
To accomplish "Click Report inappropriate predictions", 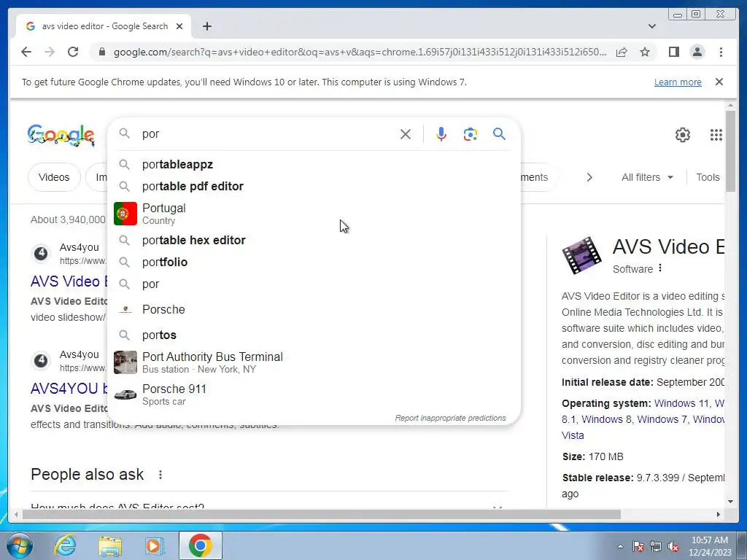I will coord(450,418).
